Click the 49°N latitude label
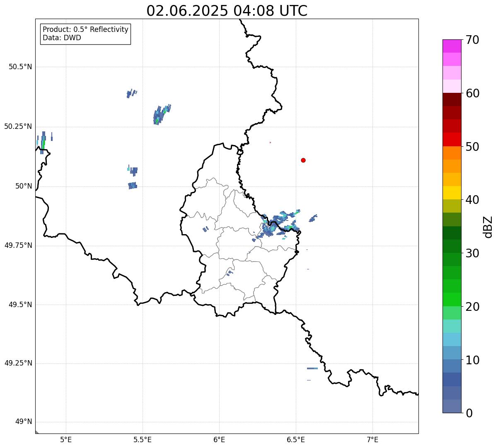The image size is (498, 448). (24, 422)
